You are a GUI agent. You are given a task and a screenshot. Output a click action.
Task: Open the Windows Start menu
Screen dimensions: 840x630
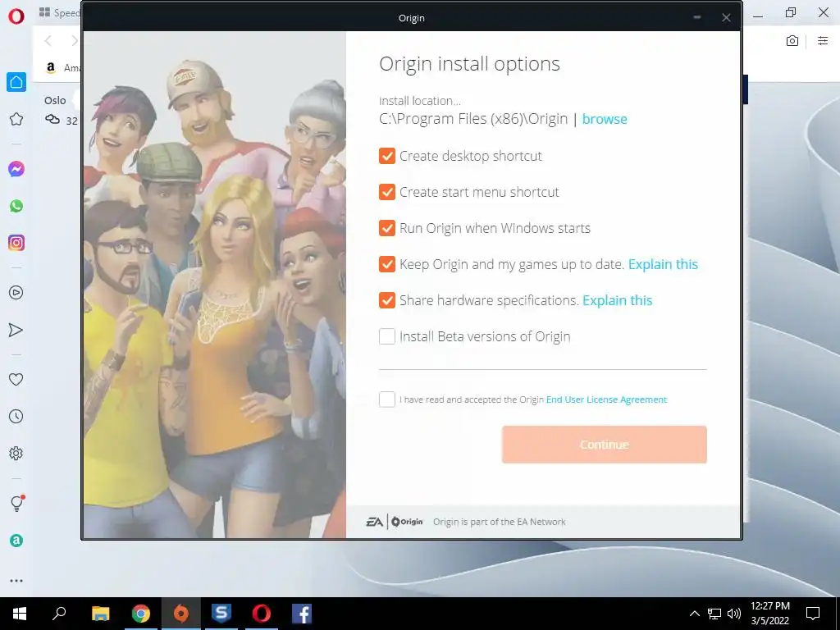[x=20, y=614]
